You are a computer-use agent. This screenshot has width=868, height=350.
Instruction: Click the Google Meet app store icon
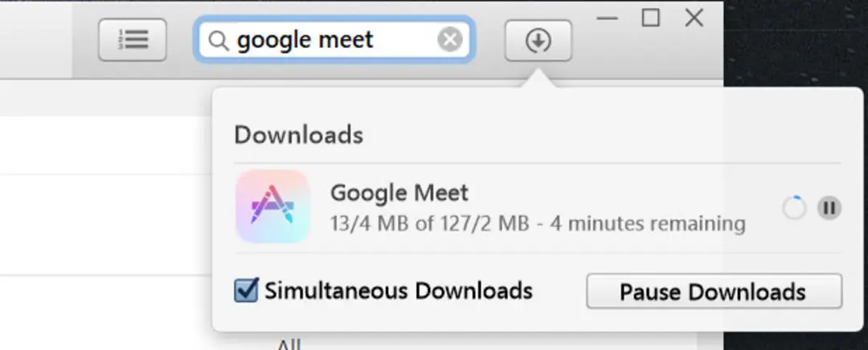(x=272, y=206)
